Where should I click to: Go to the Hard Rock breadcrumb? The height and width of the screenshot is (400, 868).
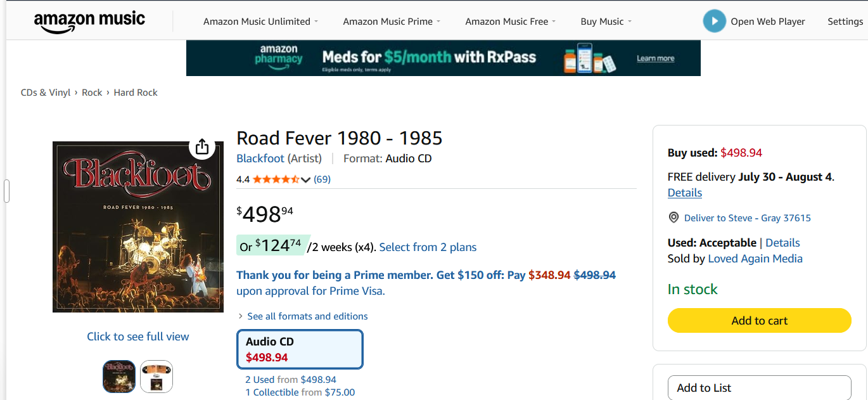(x=136, y=93)
